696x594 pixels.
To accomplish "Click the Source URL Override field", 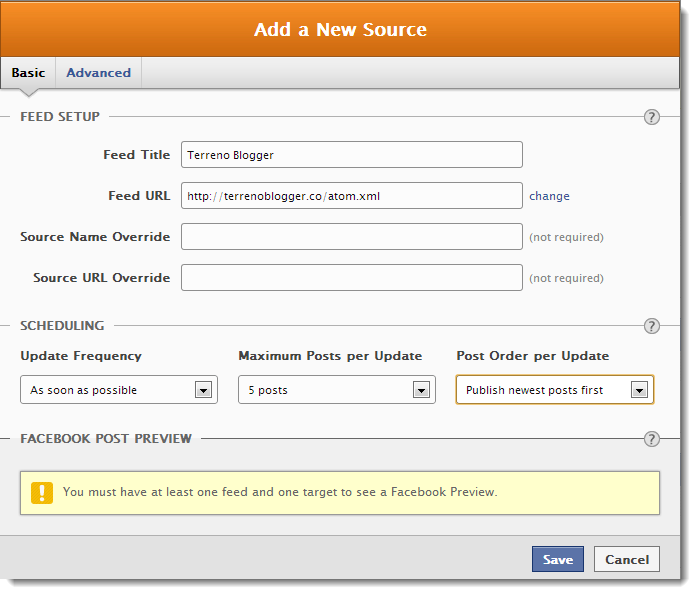I will 352,277.
